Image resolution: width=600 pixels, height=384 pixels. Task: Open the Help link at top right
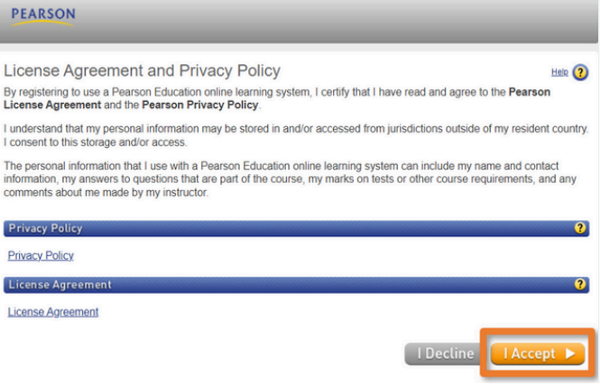point(559,72)
